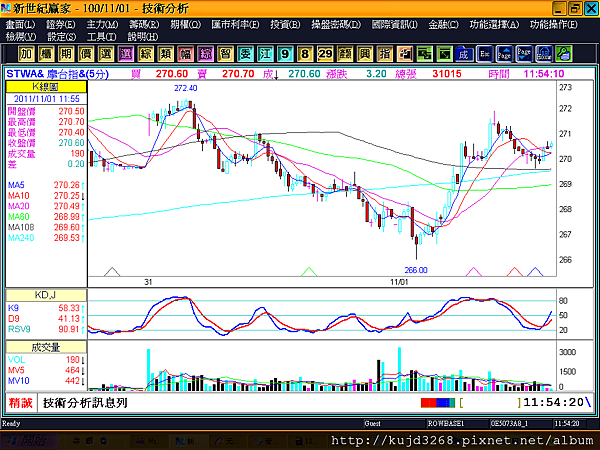
Task: Open the 期權(Q) menu
Action: tap(185, 24)
